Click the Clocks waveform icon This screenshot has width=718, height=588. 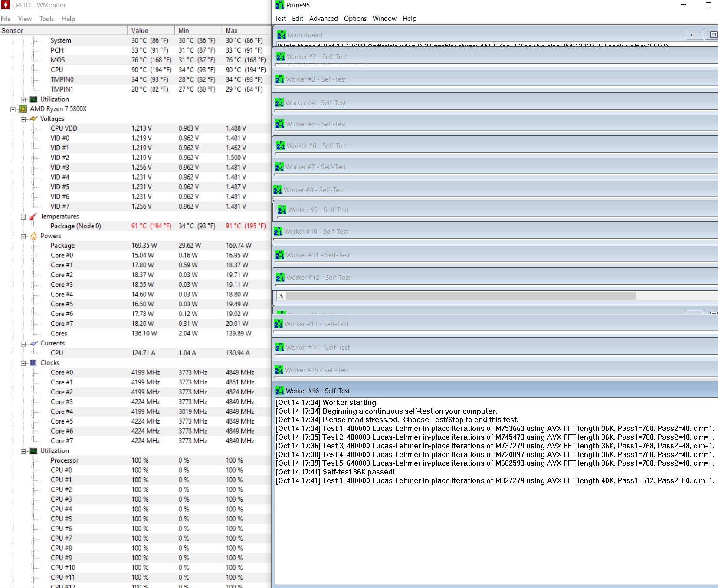point(33,363)
